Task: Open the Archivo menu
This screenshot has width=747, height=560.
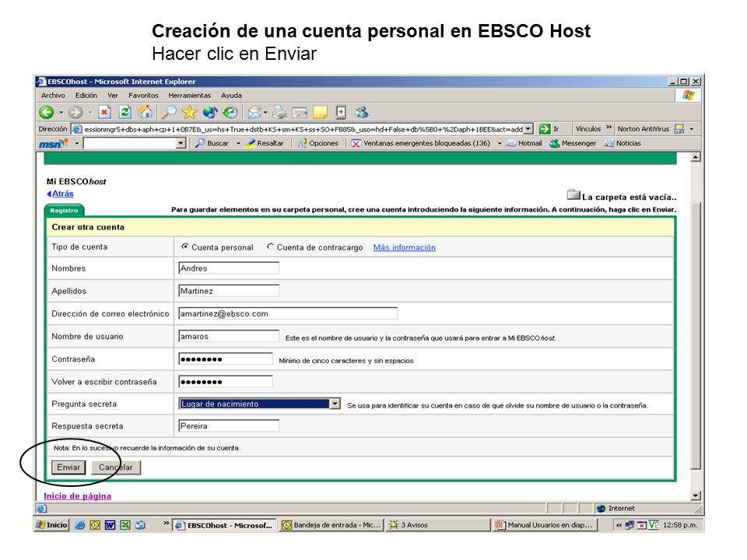Action: [x=53, y=95]
